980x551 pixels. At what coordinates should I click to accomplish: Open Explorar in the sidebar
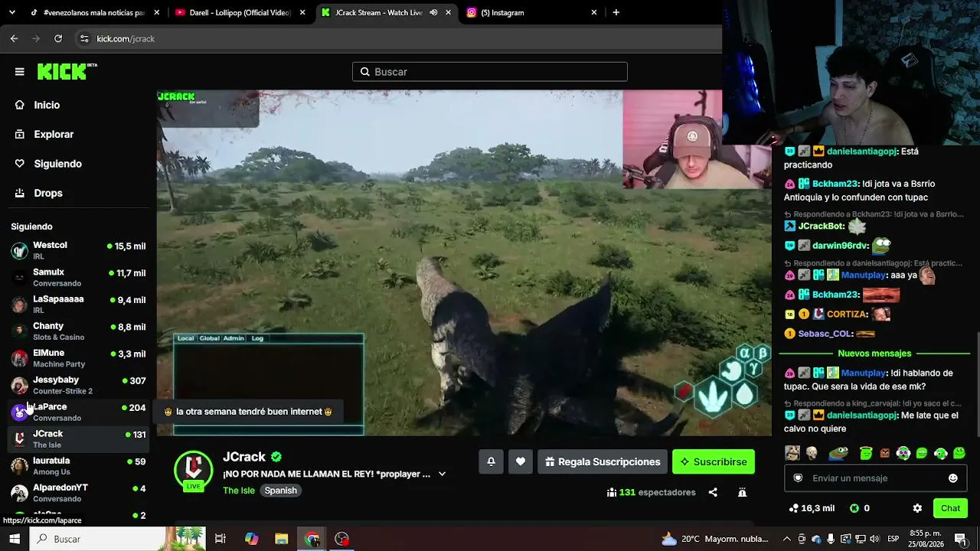click(x=53, y=134)
